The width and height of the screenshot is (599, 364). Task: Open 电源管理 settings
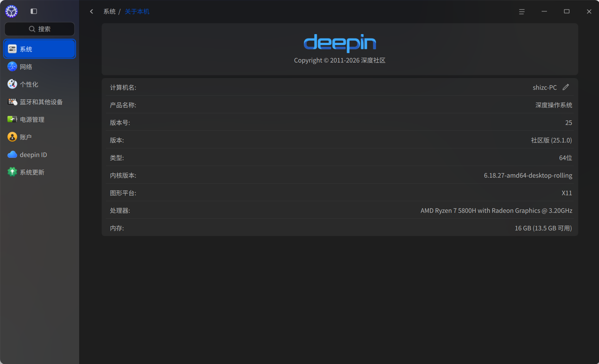[39, 119]
